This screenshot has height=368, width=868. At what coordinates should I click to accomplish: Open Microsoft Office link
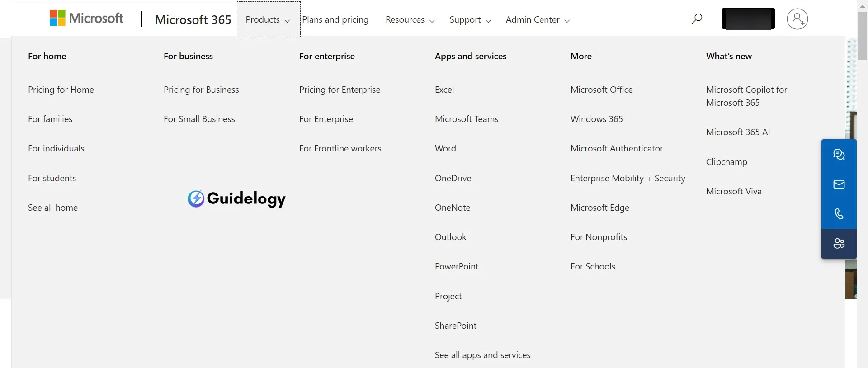click(602, 90)
